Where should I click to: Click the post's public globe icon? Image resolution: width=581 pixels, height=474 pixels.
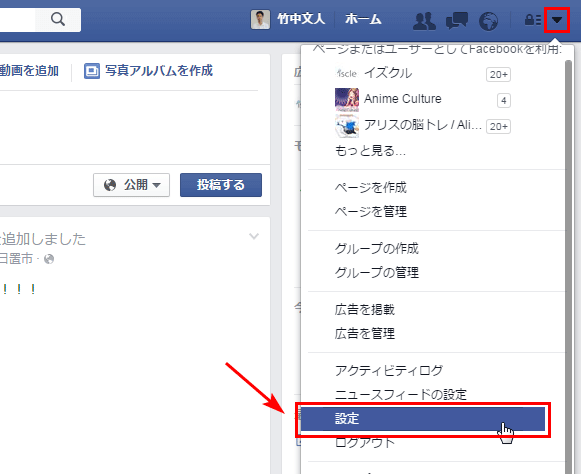pos(49,259)
